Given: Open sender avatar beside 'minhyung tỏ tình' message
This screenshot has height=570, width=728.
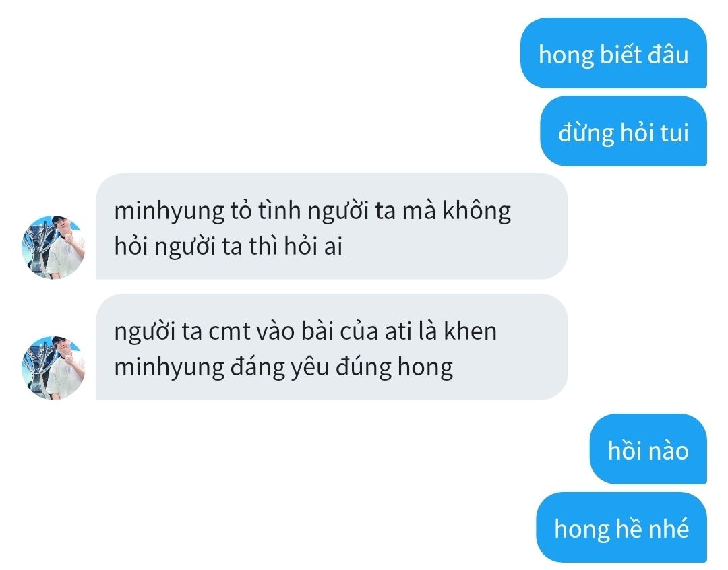Looking at the screenshot, I should point(53,247).
